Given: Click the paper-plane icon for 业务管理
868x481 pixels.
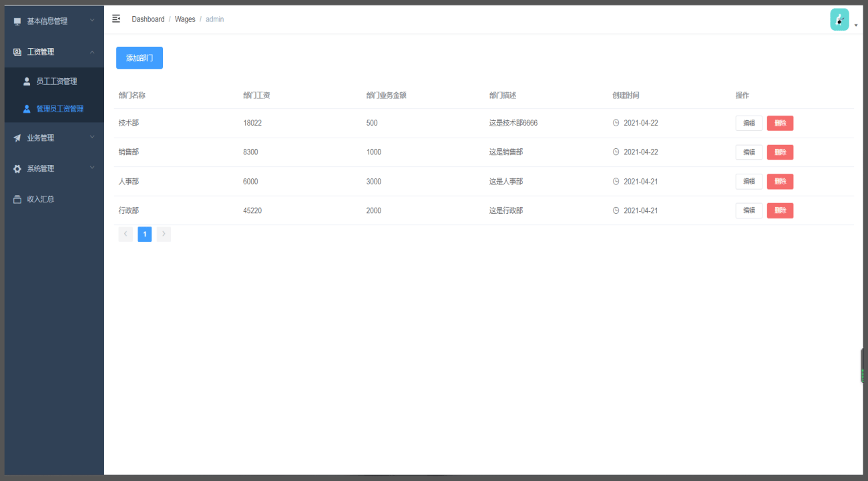Looking at the screenshot, I should [18, 138].
